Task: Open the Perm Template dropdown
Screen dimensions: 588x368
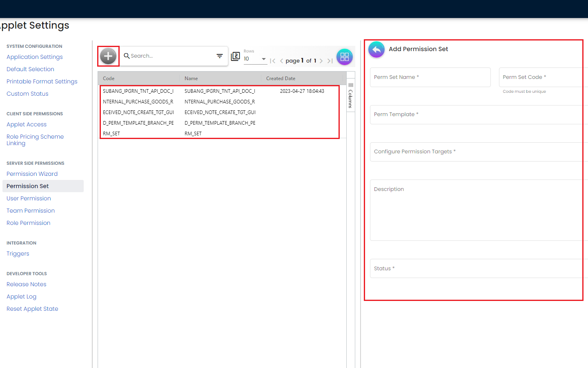Action: (x=476, y=114)
